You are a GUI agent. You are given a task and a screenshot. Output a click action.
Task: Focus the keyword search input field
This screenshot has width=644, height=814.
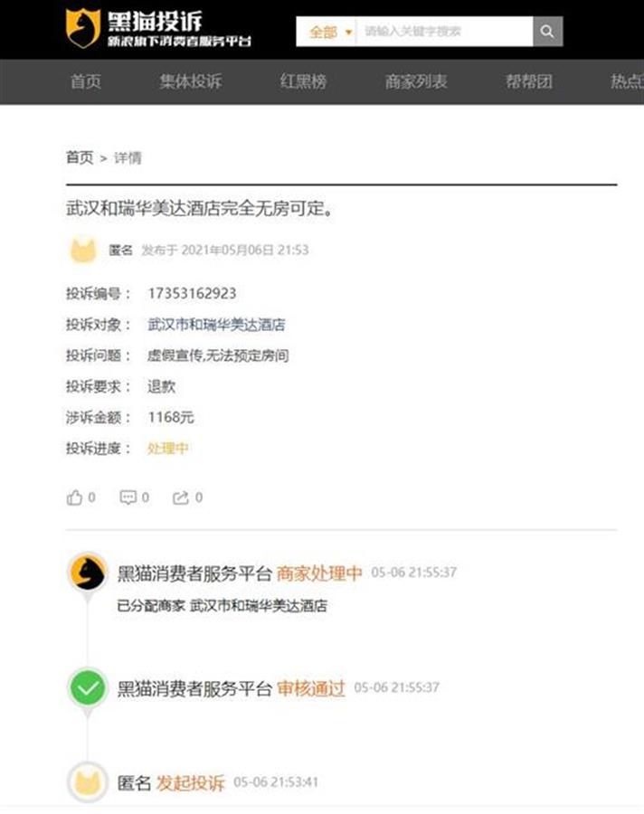coord(445,31)
